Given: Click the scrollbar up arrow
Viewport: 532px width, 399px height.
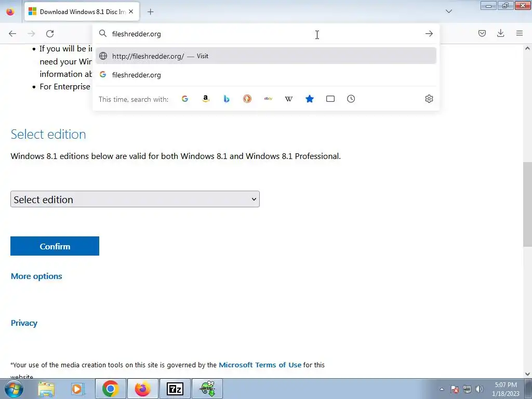Looking at the screenshot, I should (x=527, y=48).
